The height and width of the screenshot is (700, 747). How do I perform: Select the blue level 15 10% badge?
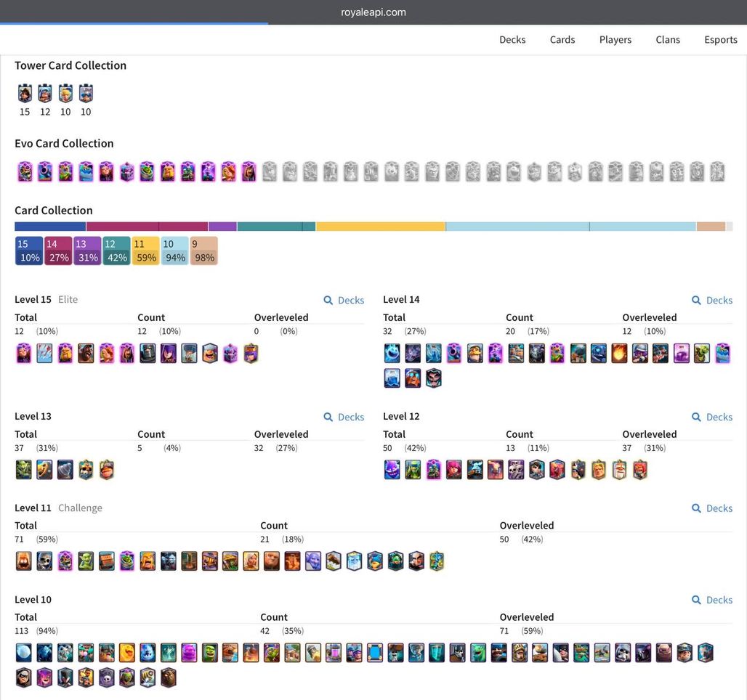[x=29, y=251]
